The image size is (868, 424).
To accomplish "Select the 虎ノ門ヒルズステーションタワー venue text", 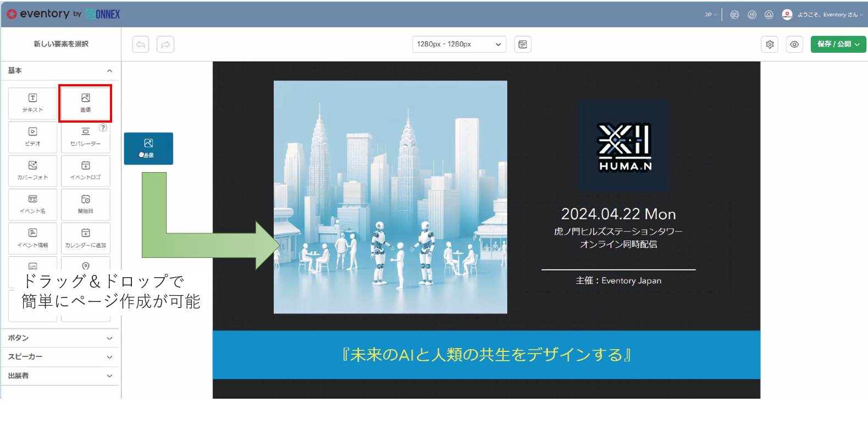I will [618, 232].
